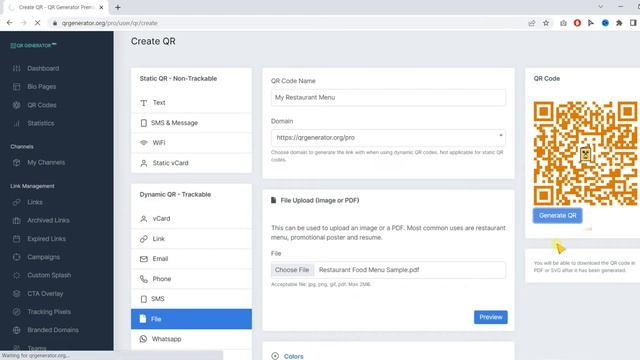Image resolution: width=640 pixels, height=360 pixels.
Task: Open Custom Splash page
Action: (49, 275)
